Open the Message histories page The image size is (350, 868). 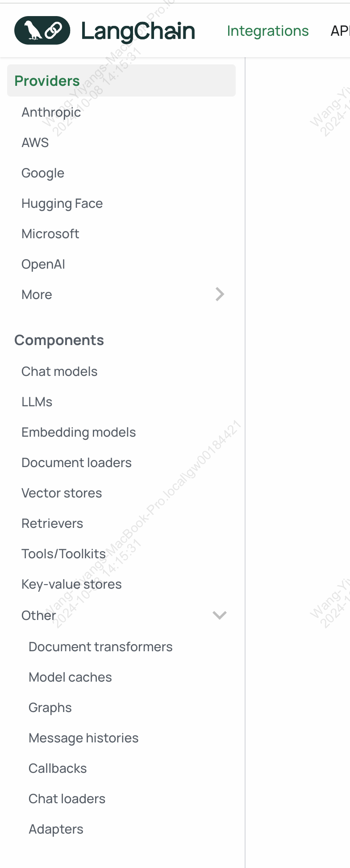point(83,738)
